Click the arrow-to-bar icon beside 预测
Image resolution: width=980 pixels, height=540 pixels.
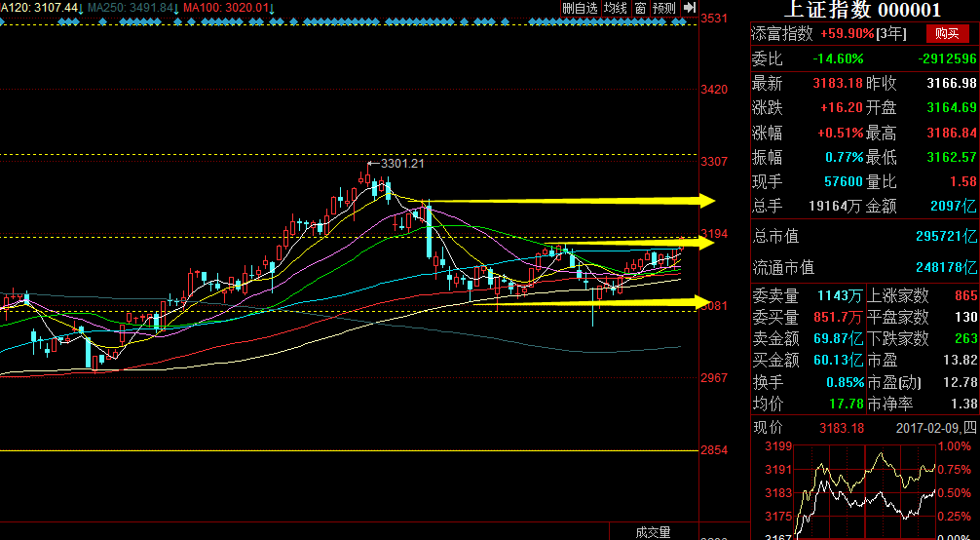tap(690, 8)
